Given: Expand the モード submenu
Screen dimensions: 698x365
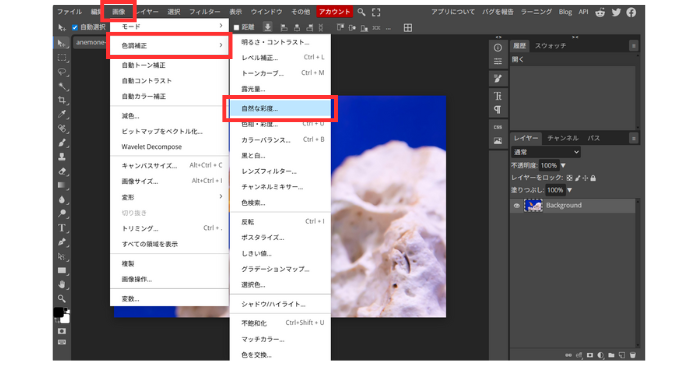Looking at the screenshot, I should 169,26.
